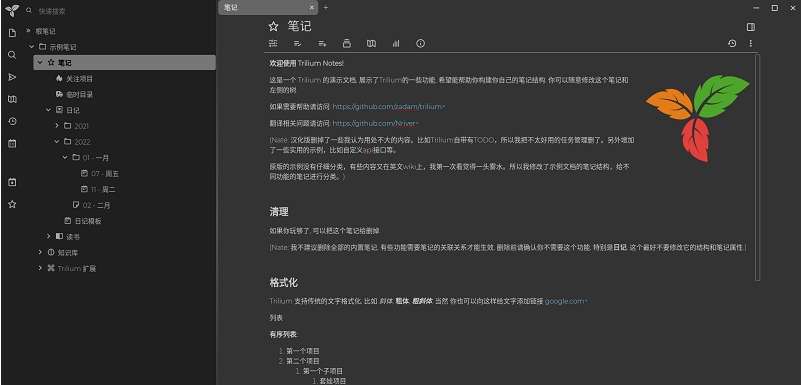The width and height of the screenshot is (801, 385).
Task: Expand the 知识库 tree node
Action: (40, 252)
